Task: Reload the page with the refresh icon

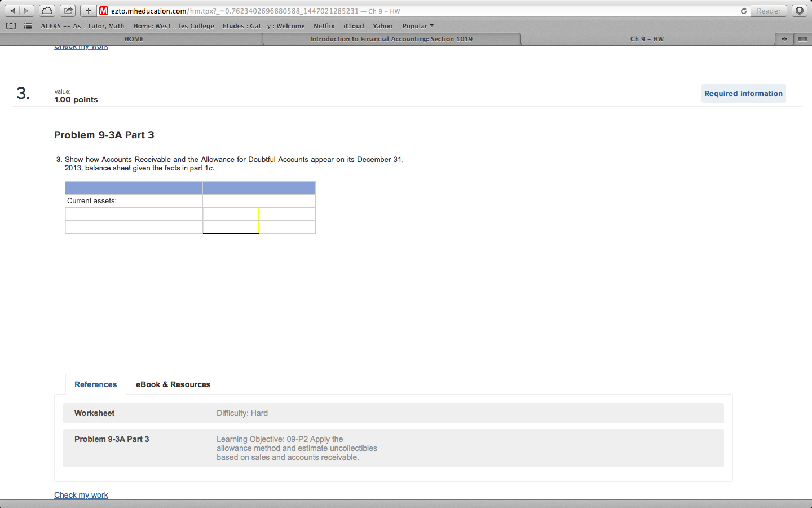Action: [743, 11]
